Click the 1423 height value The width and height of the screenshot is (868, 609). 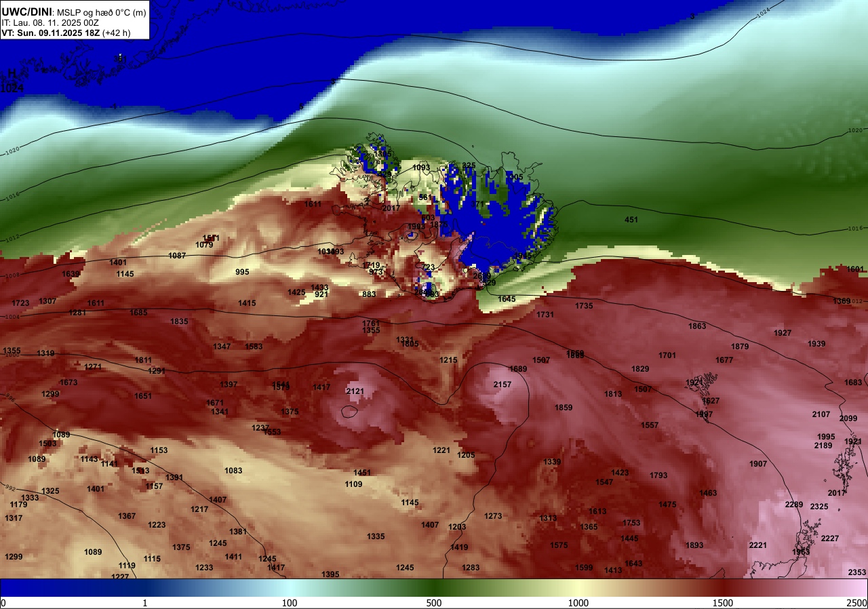[x=620, y=473]
